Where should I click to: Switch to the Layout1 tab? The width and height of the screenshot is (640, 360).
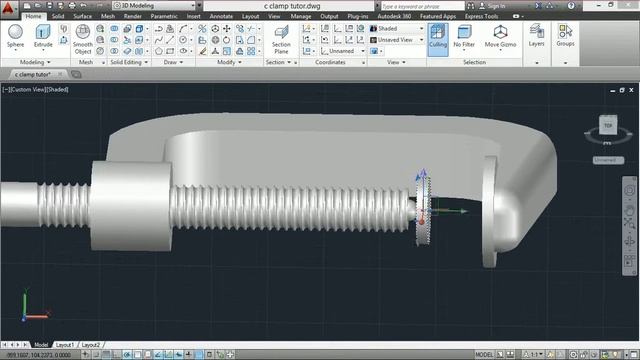pos(64,345)
